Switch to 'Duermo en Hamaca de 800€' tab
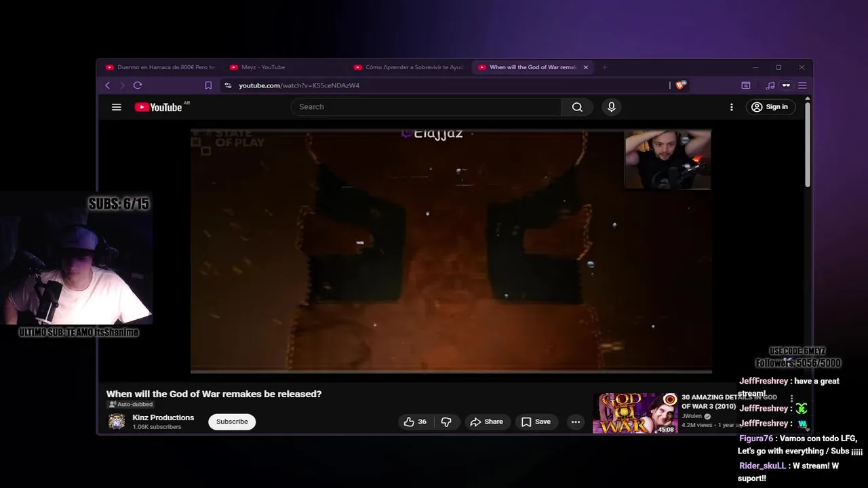 (x=159, y=67)
